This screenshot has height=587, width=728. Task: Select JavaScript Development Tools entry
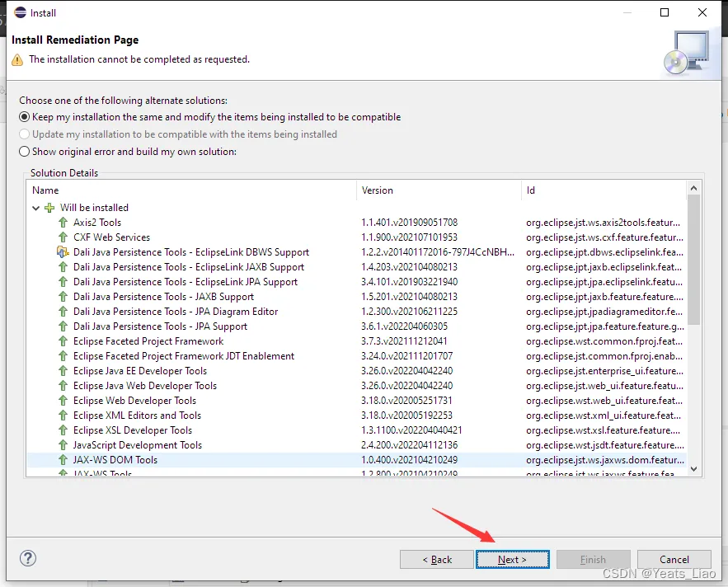point(138,445)
